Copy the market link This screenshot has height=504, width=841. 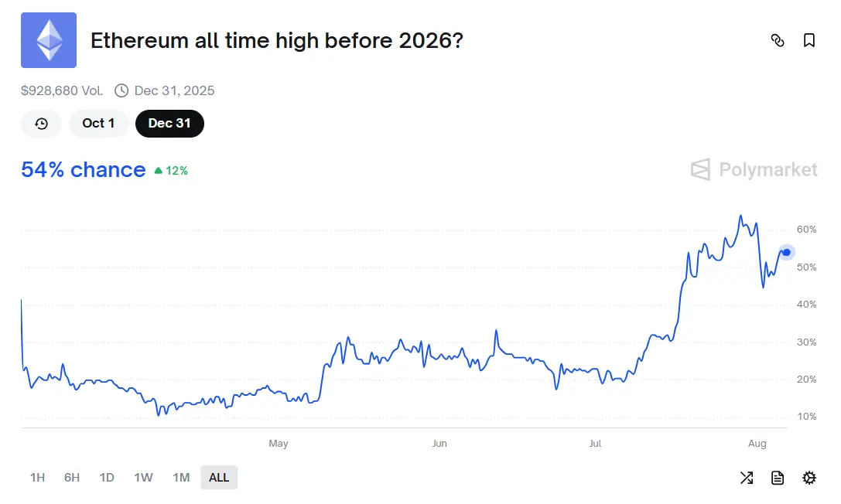778,40
